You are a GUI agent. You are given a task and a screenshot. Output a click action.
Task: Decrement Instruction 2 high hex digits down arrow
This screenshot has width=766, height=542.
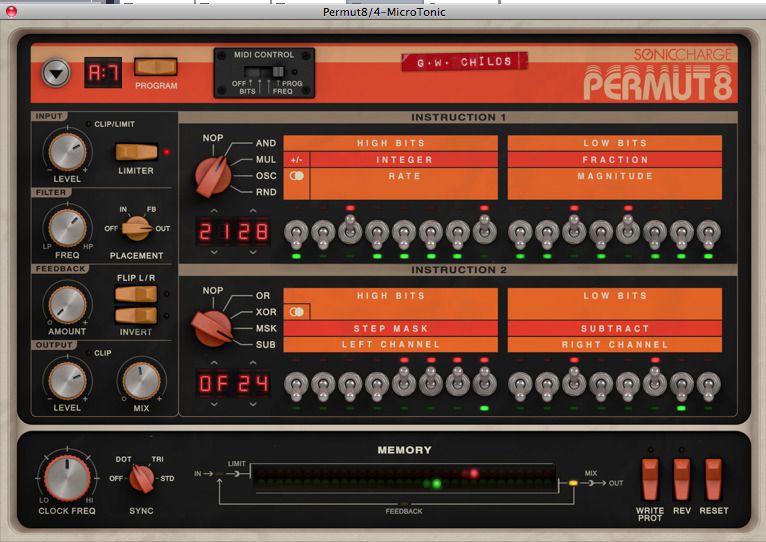point(214,405)
